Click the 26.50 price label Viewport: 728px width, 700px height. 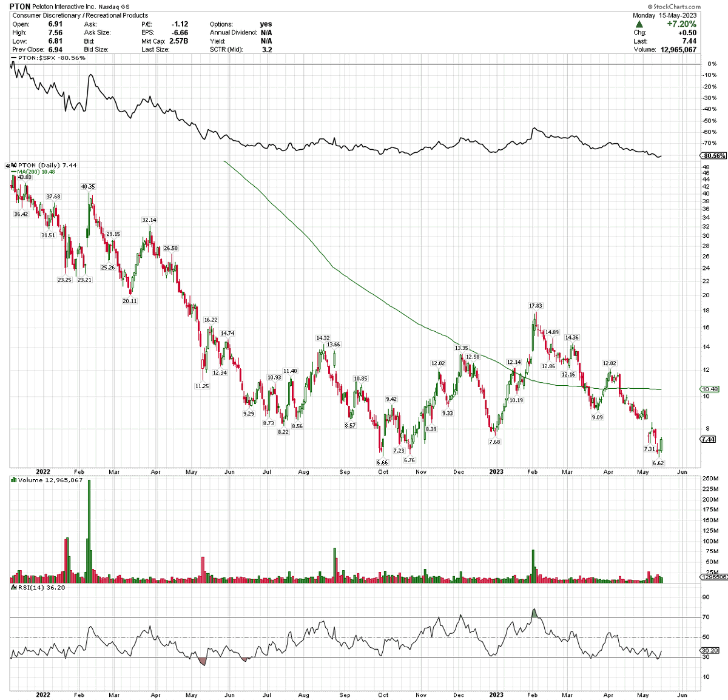pyautogui.click(x=171, y=248)
